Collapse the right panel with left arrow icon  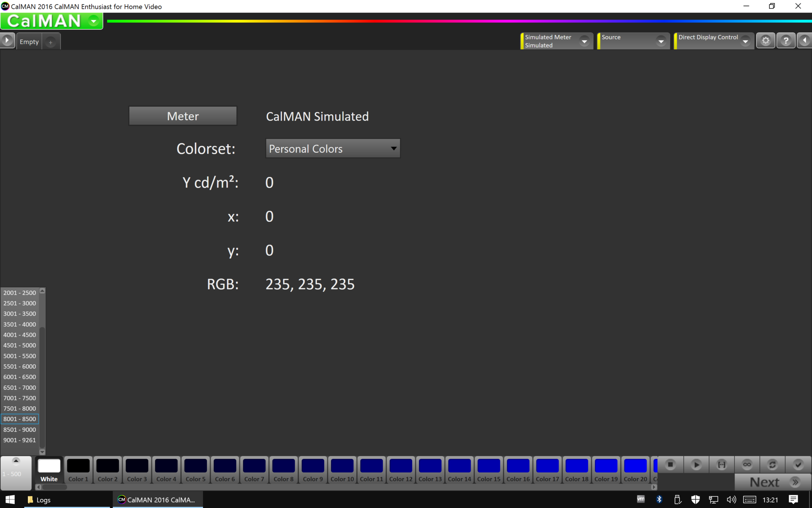[804, 41]
